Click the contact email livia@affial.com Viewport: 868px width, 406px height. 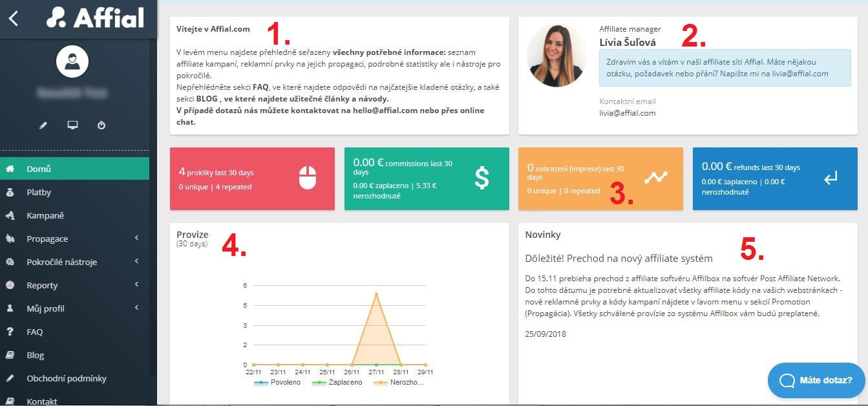[628, 112]
